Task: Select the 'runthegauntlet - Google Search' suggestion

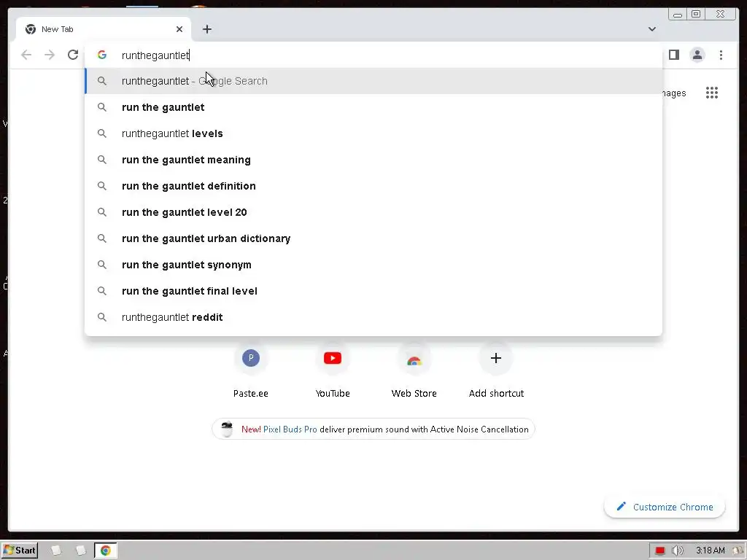Action: coord(373,81)
